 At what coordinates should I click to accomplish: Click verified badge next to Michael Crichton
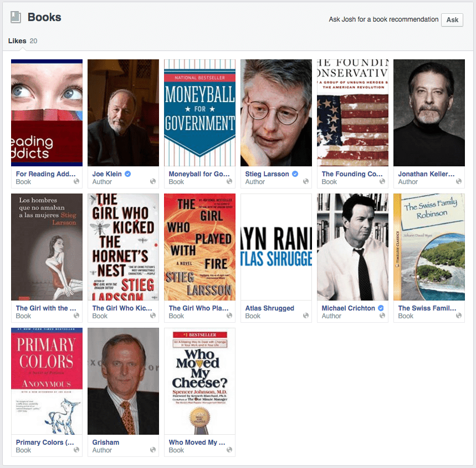(381, 308)
